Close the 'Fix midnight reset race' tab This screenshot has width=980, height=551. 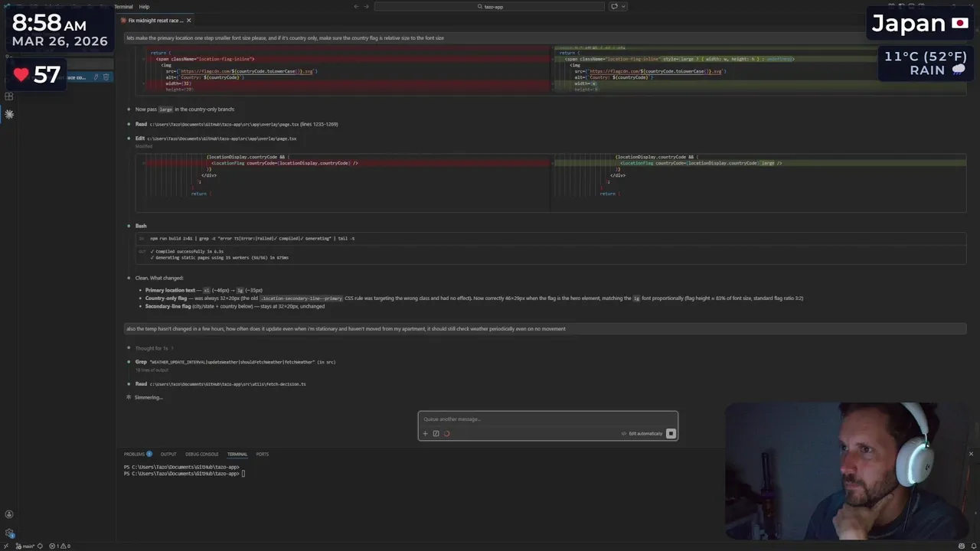click(x=188, y=21)
